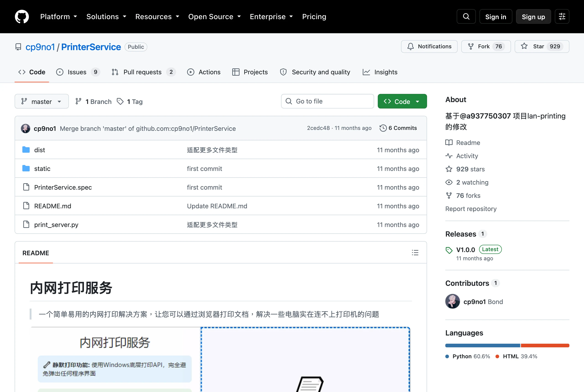Switch to the Code tab
Viewport: 584px width, 392px height.
[32, 72]
